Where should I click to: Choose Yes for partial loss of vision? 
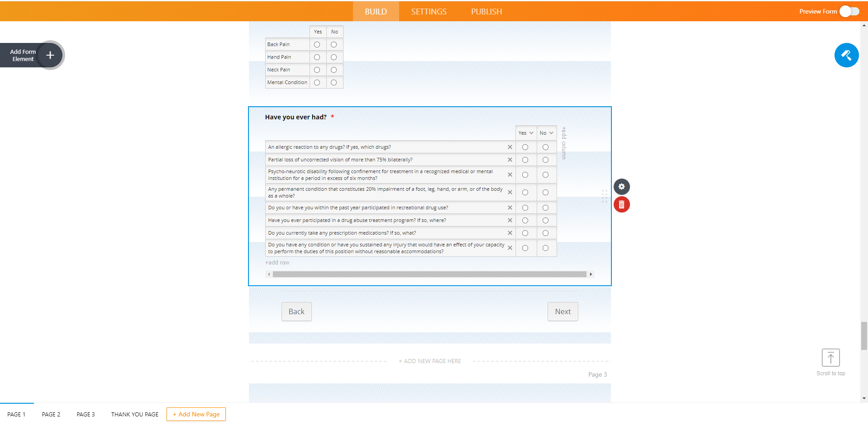point(525,160)
